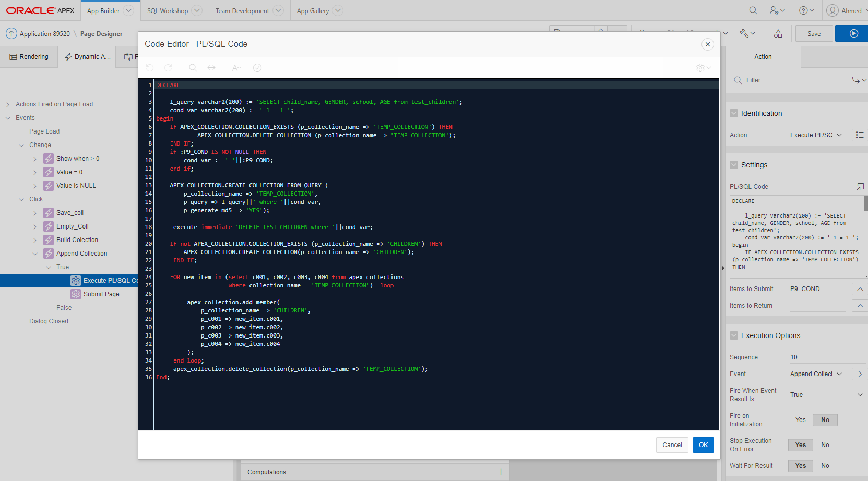Click the Auto Complete 'A' icon
The image size is (868, 481).
coord(236,68)
